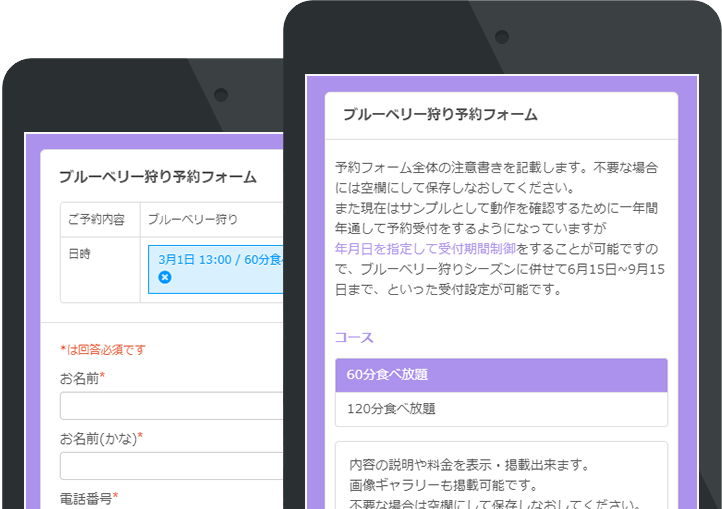Click the 電話番号 field label
Viewport: 722px width, 509px height.
pos(88,497)
